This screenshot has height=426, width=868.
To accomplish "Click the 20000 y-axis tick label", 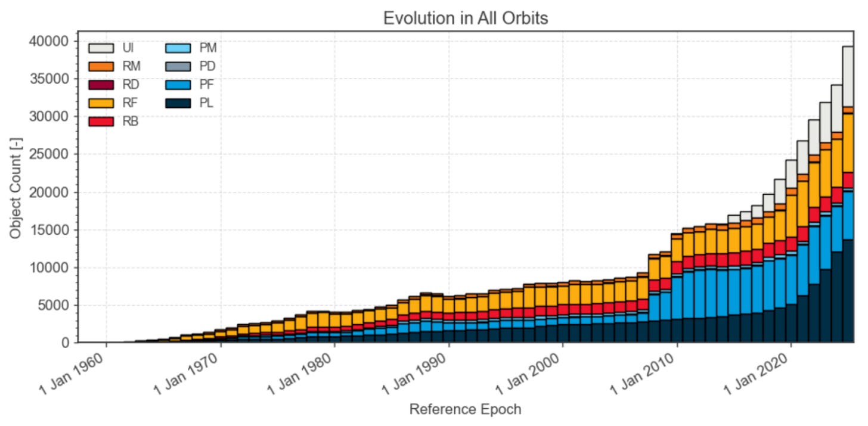I will (48, 192).
